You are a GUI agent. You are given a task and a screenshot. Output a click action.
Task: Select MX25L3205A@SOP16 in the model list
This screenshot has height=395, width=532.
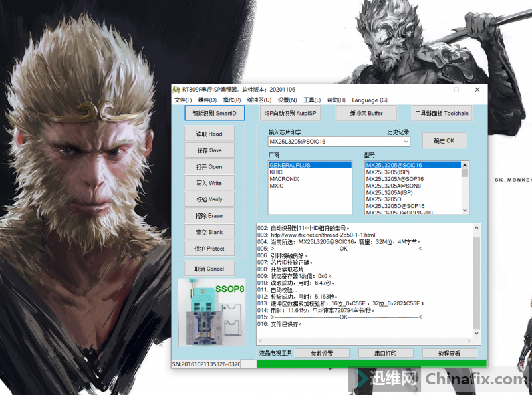coord(413,179)
